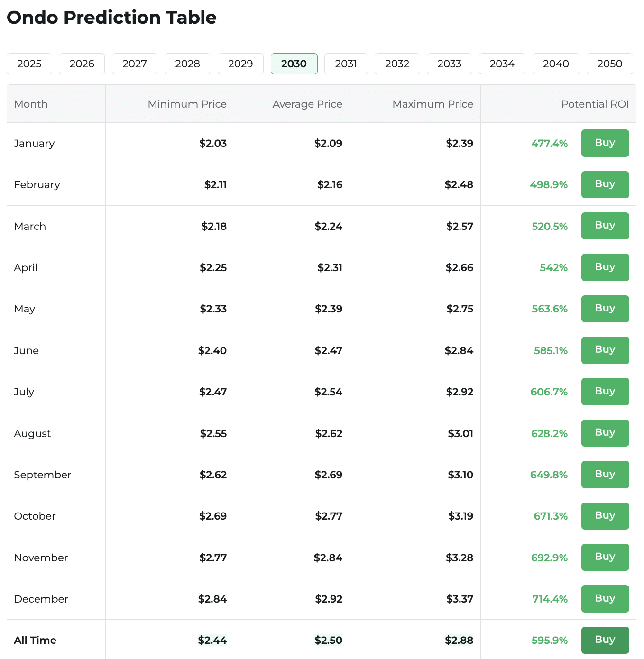Open the 2027 year tab

coord(134,64)
